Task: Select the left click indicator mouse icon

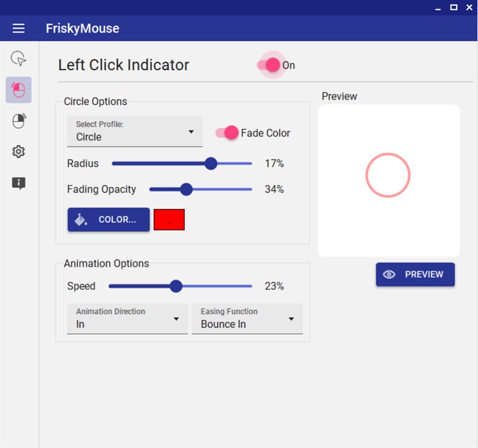Action: [18, 89]
